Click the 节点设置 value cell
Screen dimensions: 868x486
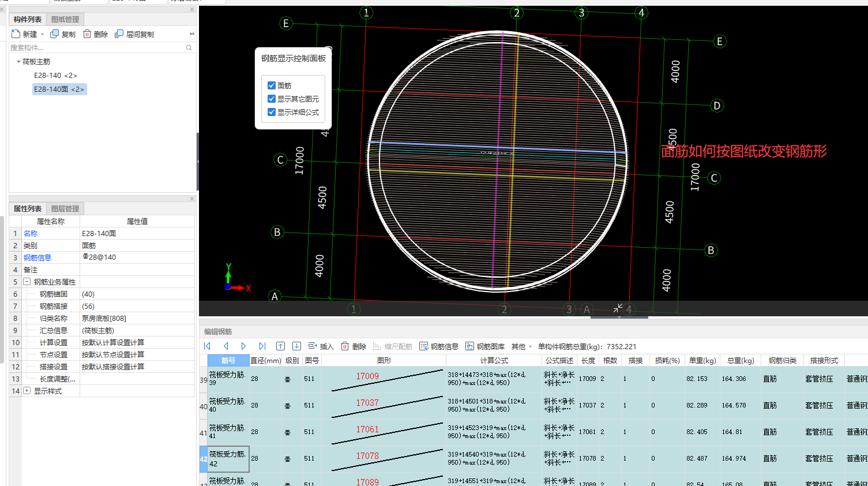coord(137,354)
